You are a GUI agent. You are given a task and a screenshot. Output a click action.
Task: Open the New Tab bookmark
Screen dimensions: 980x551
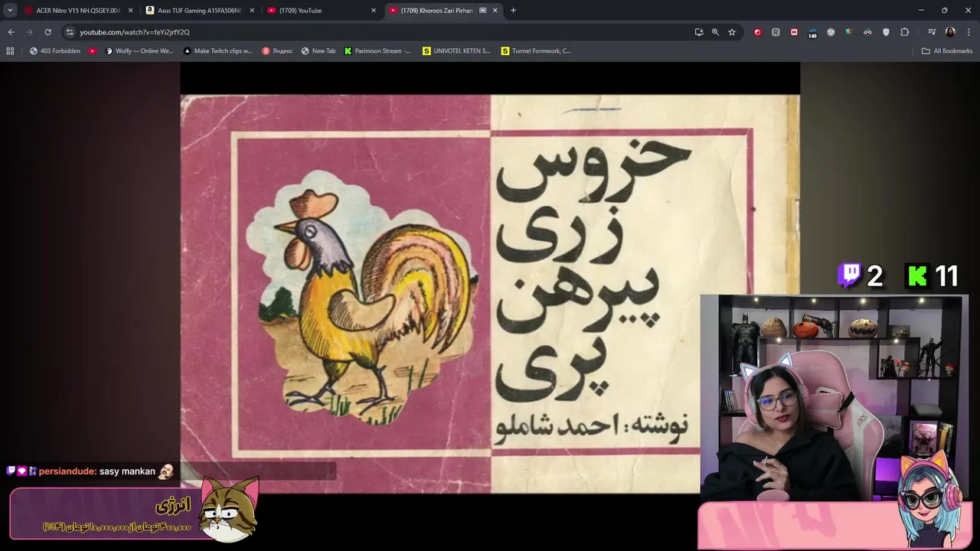[x=318, y=51]
